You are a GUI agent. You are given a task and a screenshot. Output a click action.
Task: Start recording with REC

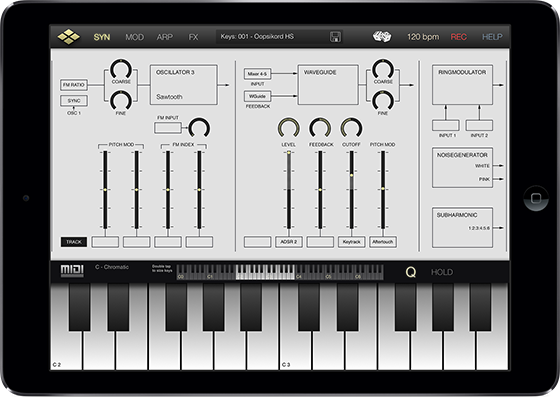point(458,37)
